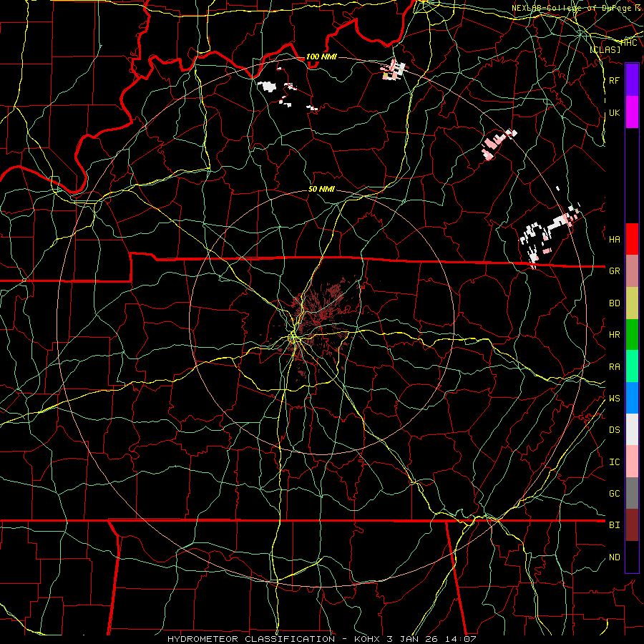Click the IC pink legend color block
The image size is (644, 644).
pyautogui.click(x=632, y=462)
